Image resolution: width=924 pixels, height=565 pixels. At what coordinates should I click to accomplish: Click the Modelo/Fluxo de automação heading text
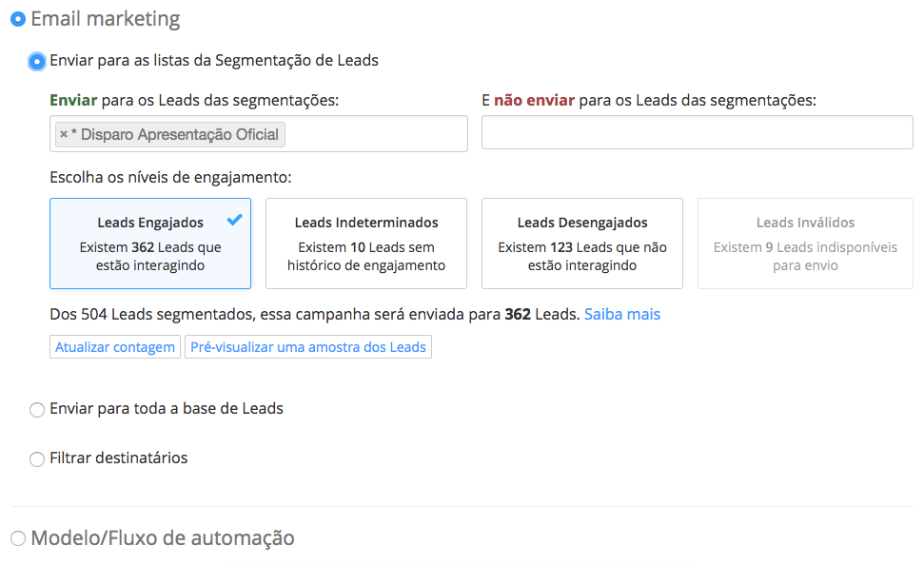point(163,538)
